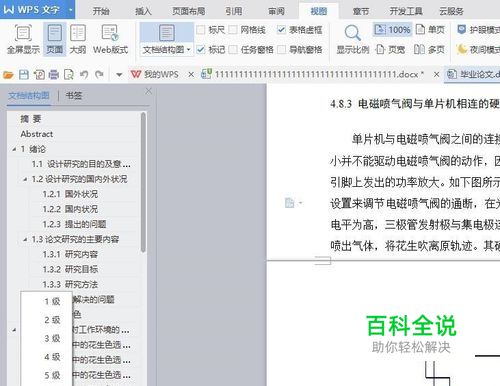Click the Undo arrow icon

click(x=84, y=75)
